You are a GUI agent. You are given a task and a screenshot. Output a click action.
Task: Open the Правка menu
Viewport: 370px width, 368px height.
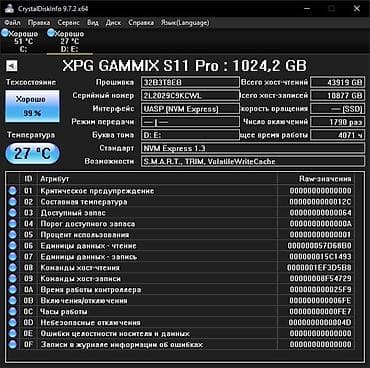[x=39, y=23]
